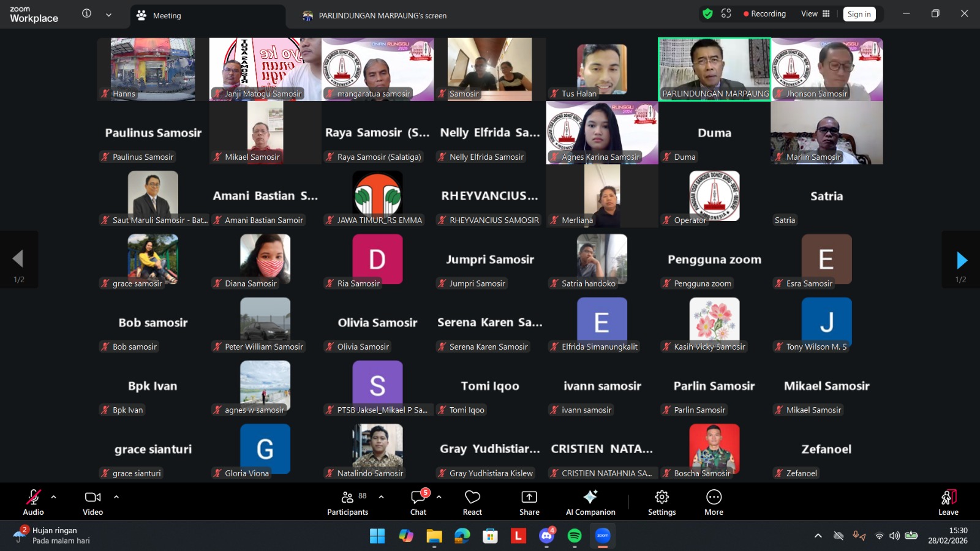
Task: Go to next participants page arrow
Action: pyautogui.click(x=961, y=261)
